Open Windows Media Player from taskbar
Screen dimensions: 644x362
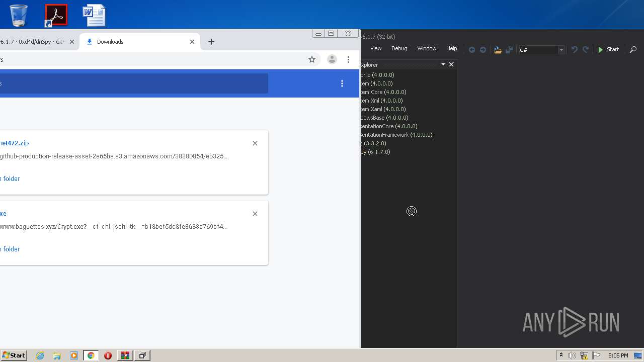pyautogui.click(x=73, y=355)
